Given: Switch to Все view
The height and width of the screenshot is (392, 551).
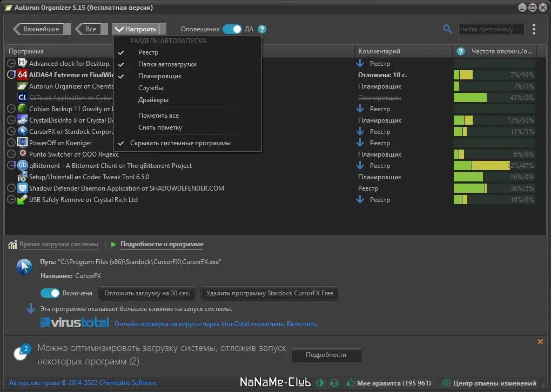Looking at the screenshot, I should point(91,29).
